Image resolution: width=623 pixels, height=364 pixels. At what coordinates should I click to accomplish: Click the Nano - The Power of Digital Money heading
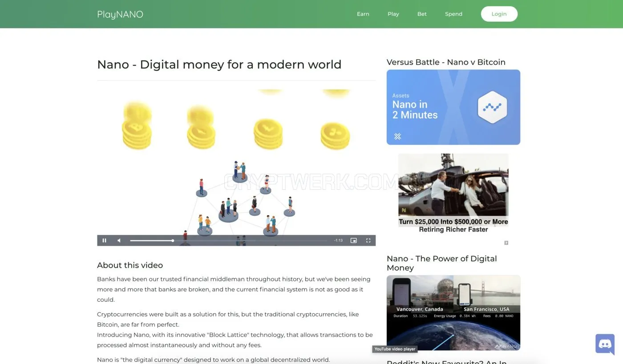coord(442,263)
